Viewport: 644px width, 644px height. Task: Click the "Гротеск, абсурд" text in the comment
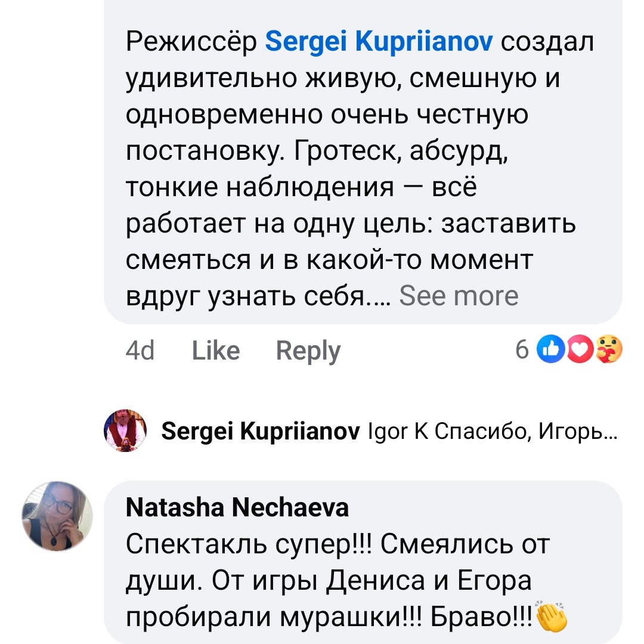pyautogui.click(x=401, y=151)
